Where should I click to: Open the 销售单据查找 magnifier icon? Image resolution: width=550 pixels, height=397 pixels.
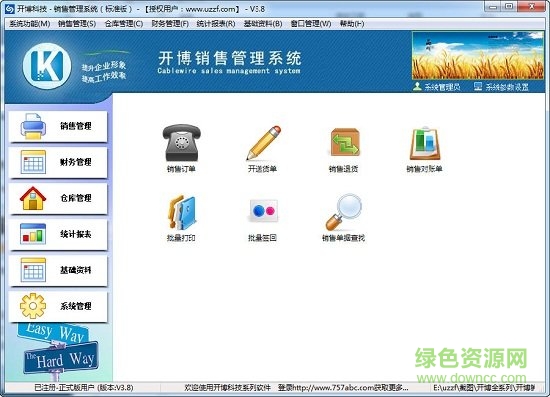(x=344, y=212)
